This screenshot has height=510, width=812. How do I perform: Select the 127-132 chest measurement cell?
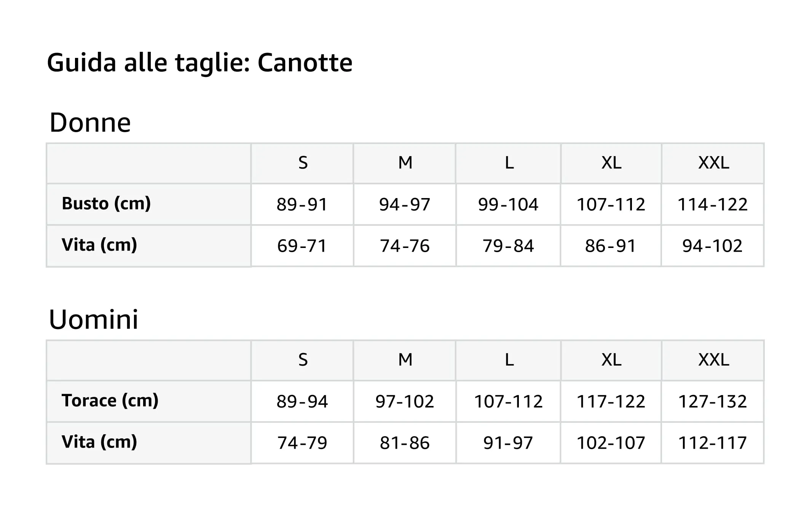712,401
